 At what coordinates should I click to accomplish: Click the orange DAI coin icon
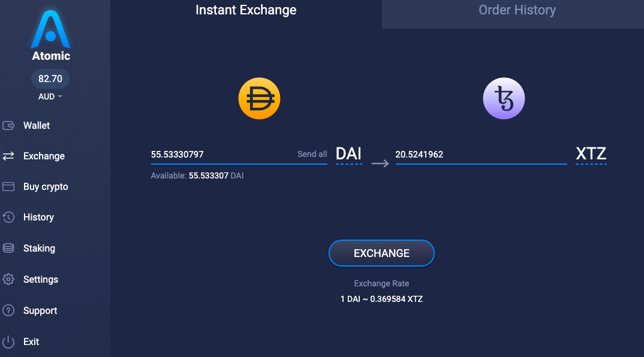(259, 98)
